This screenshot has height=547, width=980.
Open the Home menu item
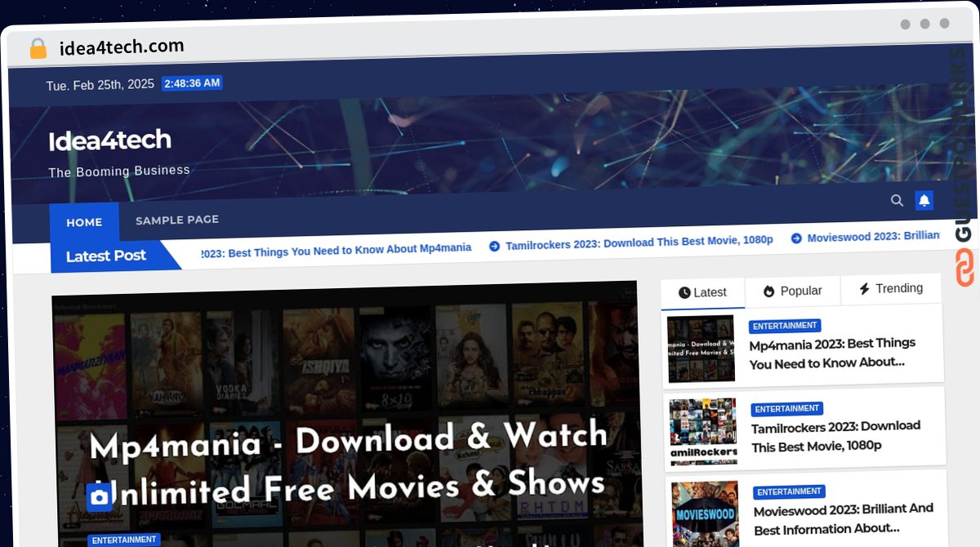coord(84,222)
